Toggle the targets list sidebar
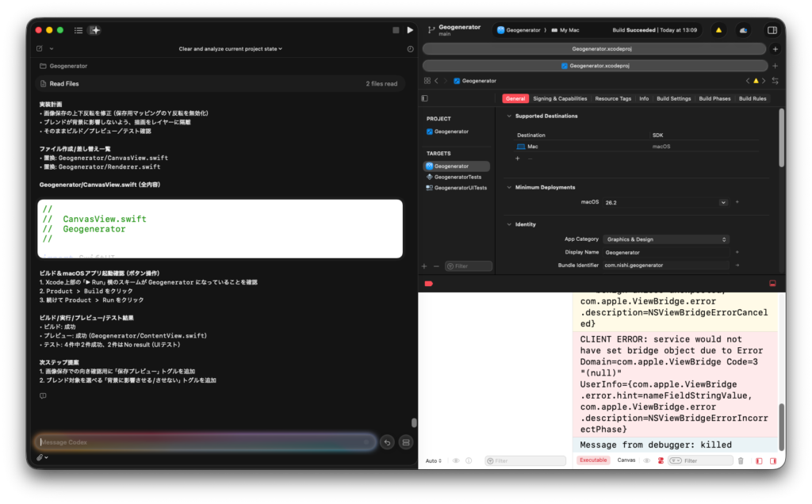 pyautogui.click(x=425, y=98)
